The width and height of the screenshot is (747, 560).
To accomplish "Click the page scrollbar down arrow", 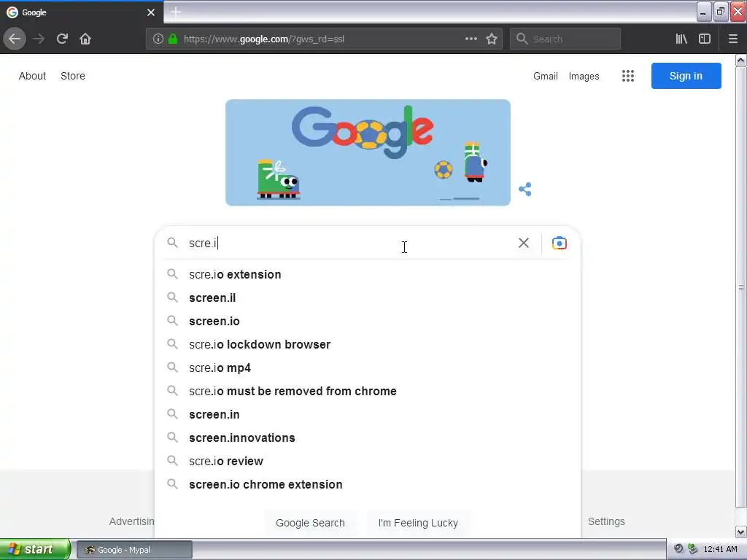I will pyautogui.click(x=741, y=532).
